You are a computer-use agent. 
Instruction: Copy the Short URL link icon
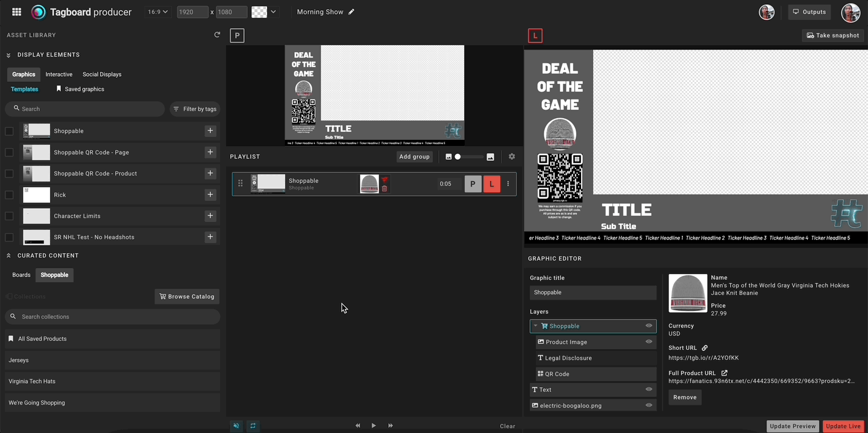tap(705, 348)
